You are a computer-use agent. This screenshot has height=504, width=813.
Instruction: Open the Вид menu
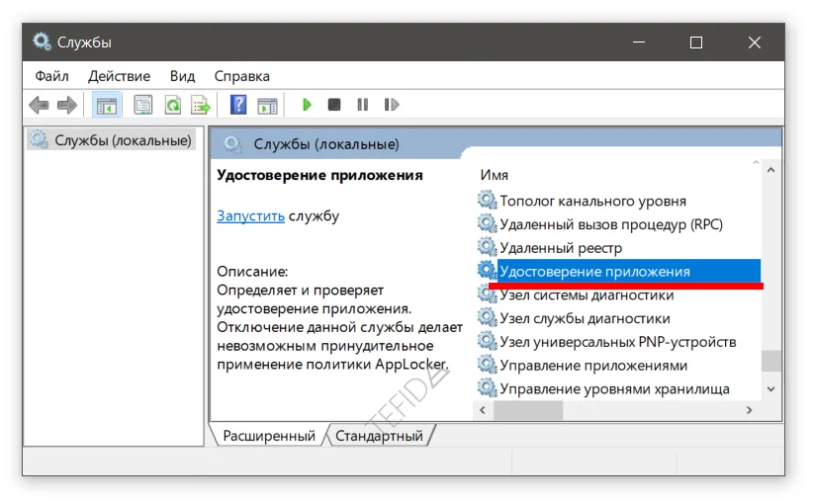click(183, 76)
